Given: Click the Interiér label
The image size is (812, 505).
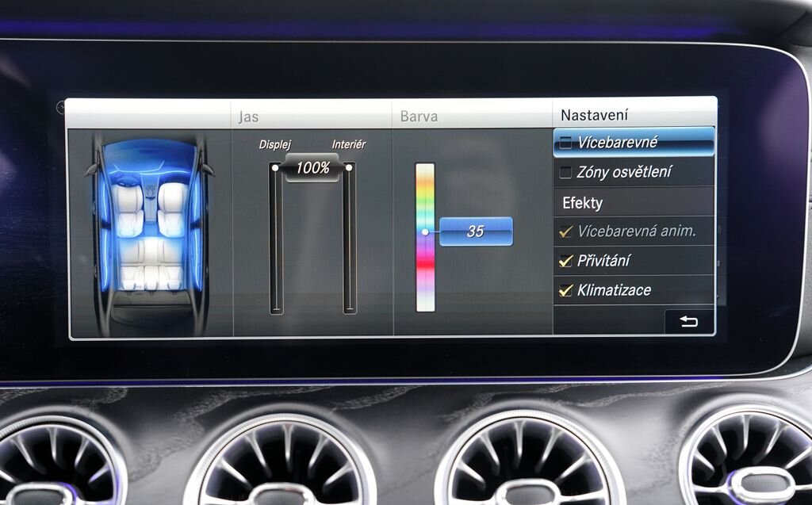Looking at the screenshot, I should pos(349,145).
